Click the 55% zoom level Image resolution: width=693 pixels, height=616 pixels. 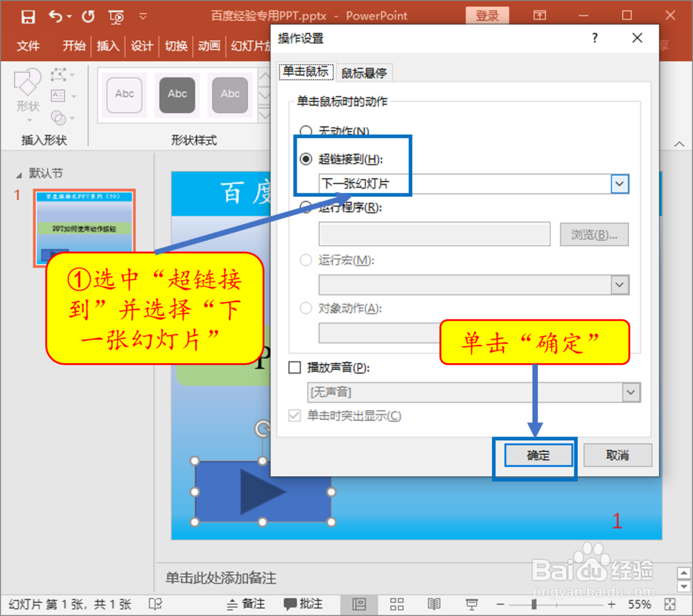point(639,604)
